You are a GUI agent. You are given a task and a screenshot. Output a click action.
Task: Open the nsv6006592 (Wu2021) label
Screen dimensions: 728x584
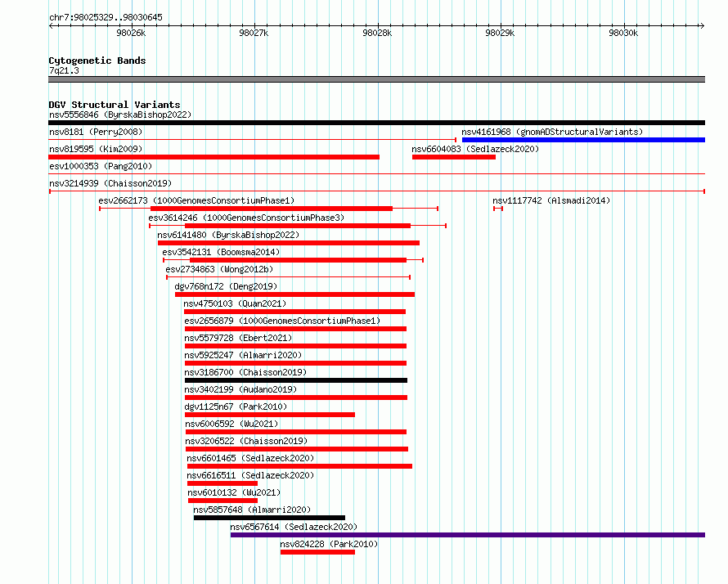click(231, 424)
